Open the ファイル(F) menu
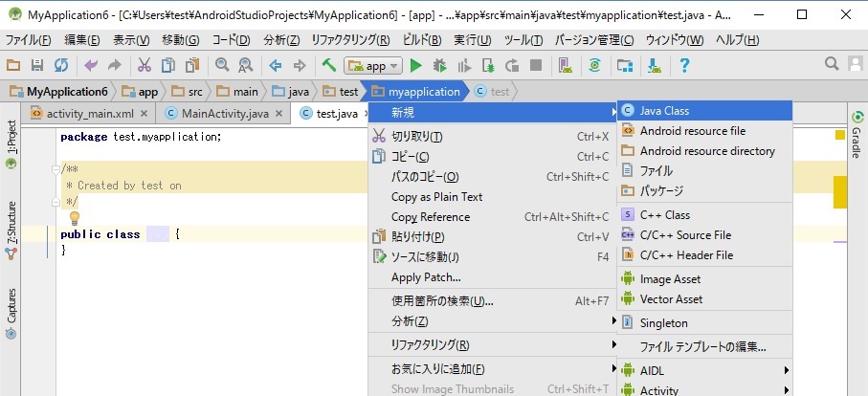Viewport: 868px width, 396px height. [x=29, y=40]
